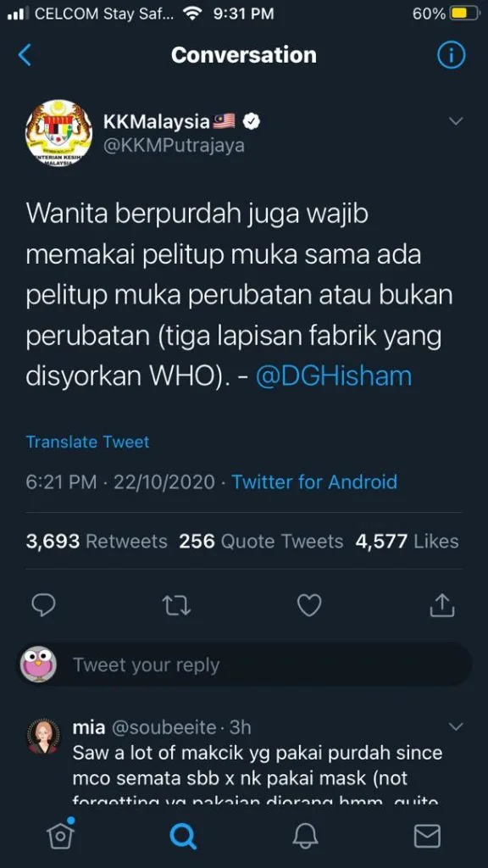This screenshot has width=488, height=868.
Task: Open the Search tab magnifier
Action: 183,836
